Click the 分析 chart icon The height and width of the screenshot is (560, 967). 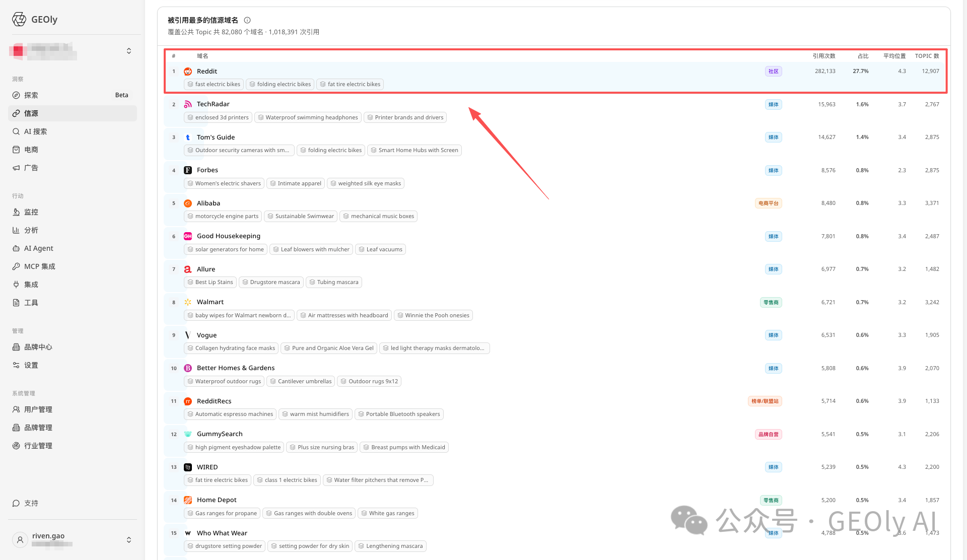point(16,230)
